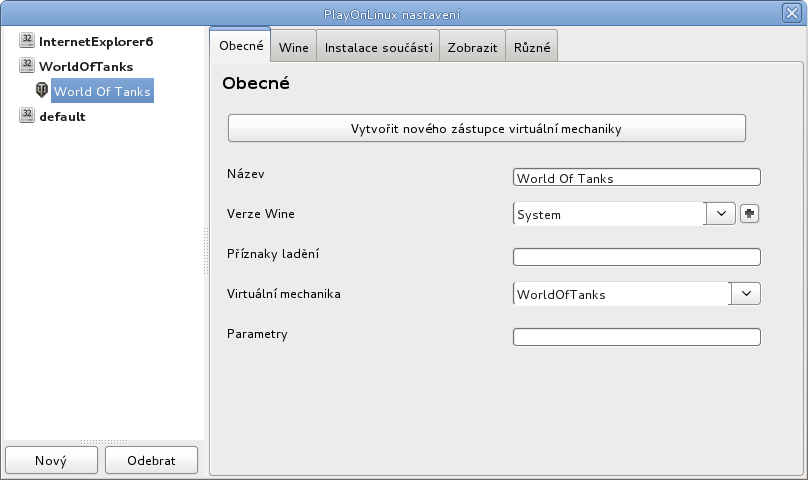Image resolution: width=808 pixels, height=480 pixels.
Task: Select the default drive entry
Action: [62, 117]
